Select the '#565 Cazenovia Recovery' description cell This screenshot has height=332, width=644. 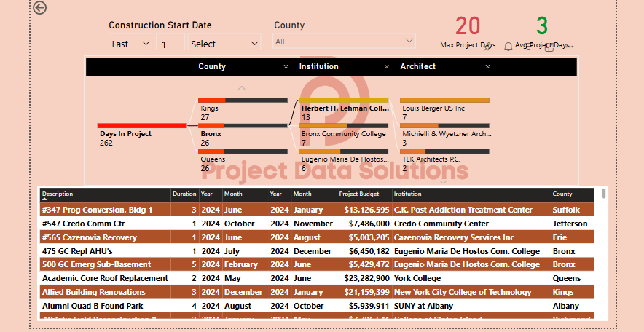[106, 237]
